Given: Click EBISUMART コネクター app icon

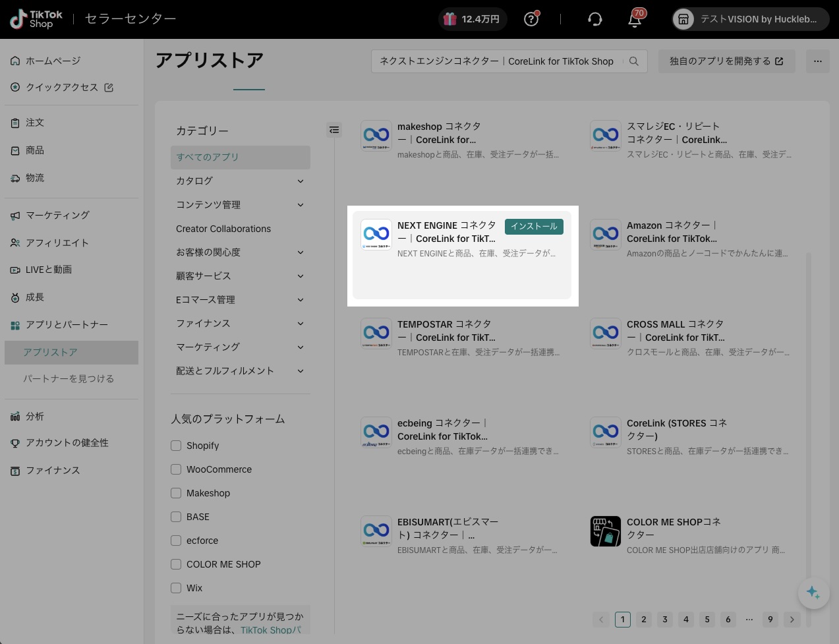Looking at the screenshot, I should (x=376, y=531).
